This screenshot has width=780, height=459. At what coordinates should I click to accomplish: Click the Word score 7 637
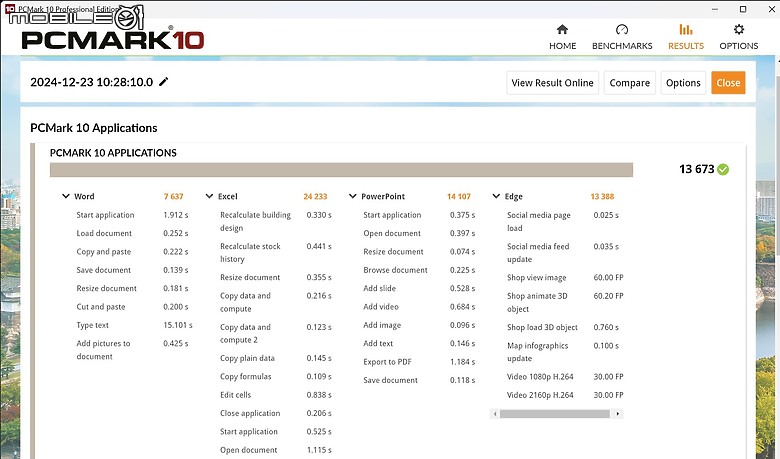(174, 196)
